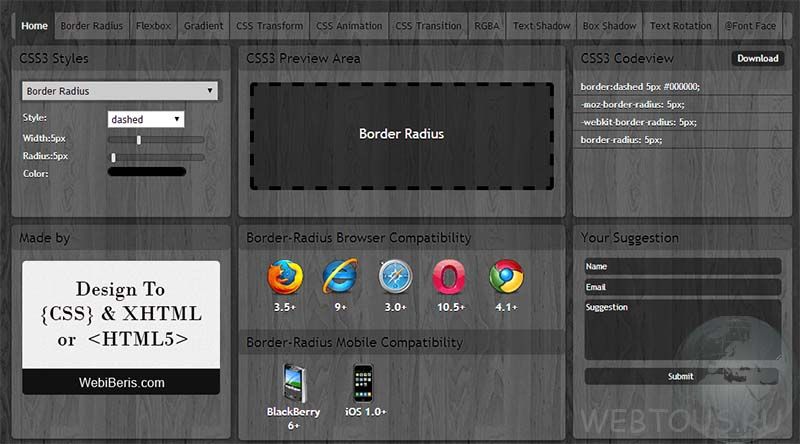Click the Download button
This screenshot has width=800, height=444.
[x=758, y=58]
